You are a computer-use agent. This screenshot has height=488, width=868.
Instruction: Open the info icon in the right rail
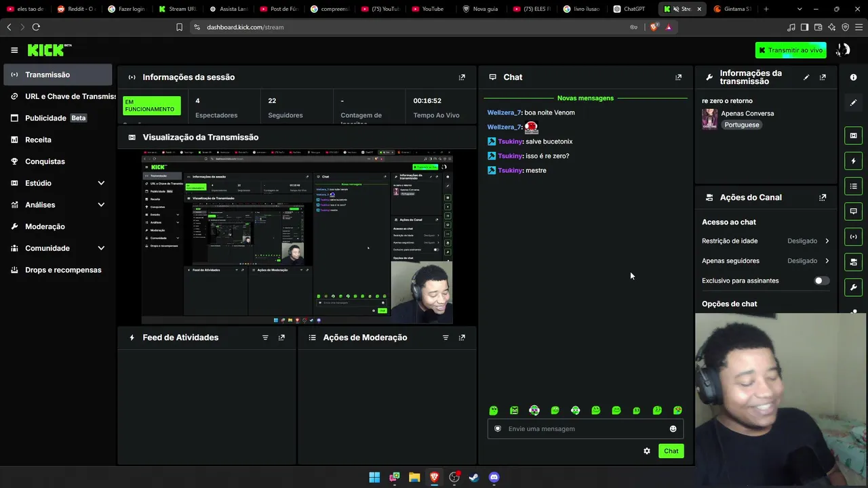(853, 77)
